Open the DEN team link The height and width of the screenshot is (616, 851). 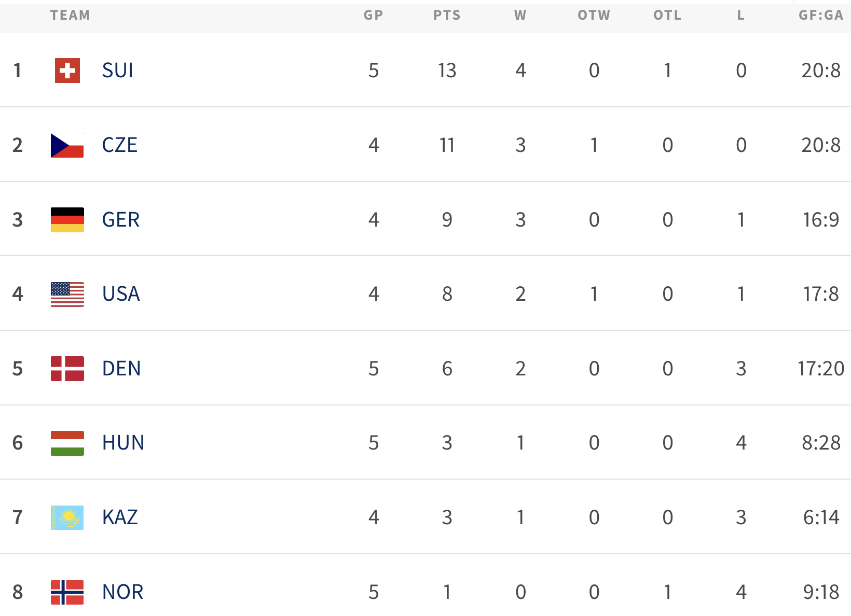point(121,369)
